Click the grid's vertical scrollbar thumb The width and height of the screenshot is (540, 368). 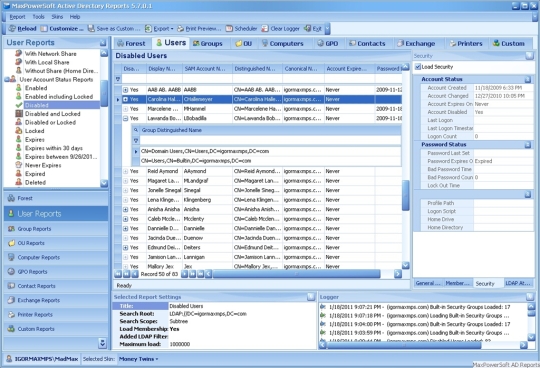click(406, 195)
